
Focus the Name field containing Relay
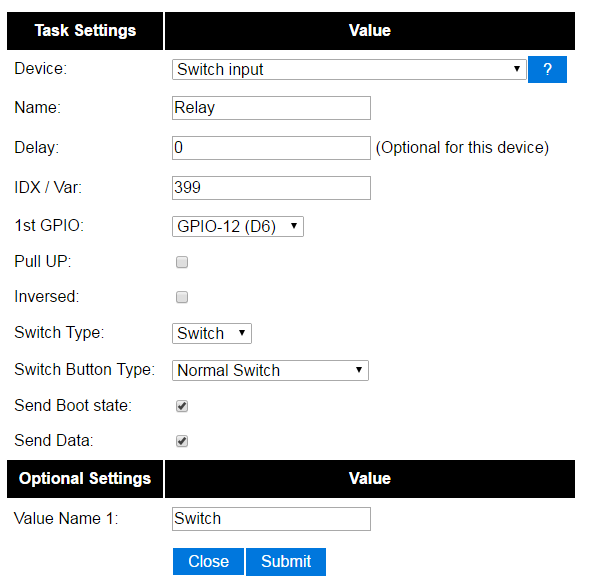(271, 108)
